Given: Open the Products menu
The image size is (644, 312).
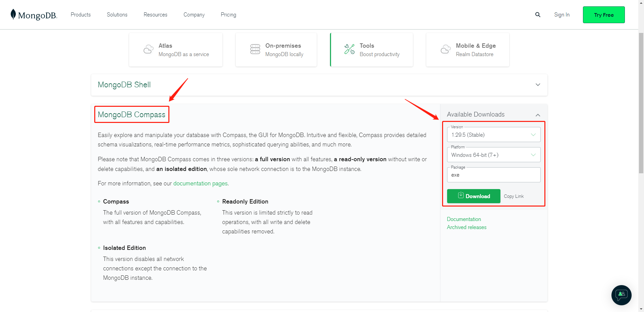Looking at the screenshot, I should 80,15.
